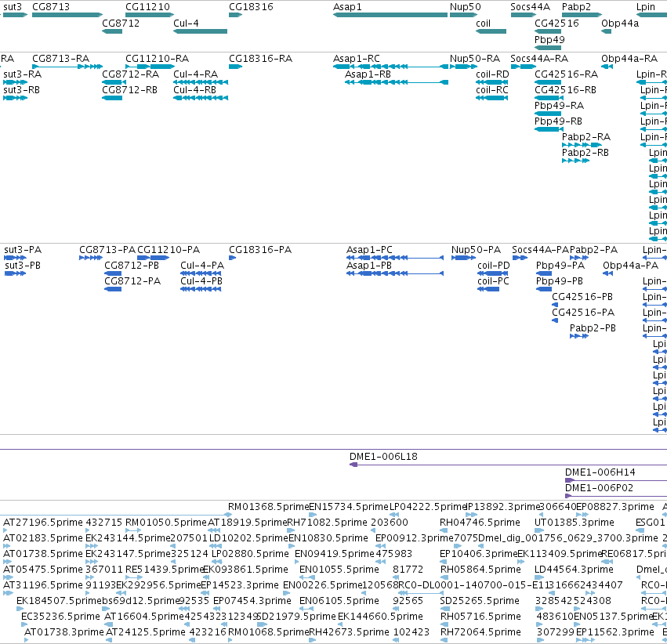The height and width of the screenshot is (644, 667).
Task: Click the EC35236.5prime EST label
Action: [x=60, y=617]
